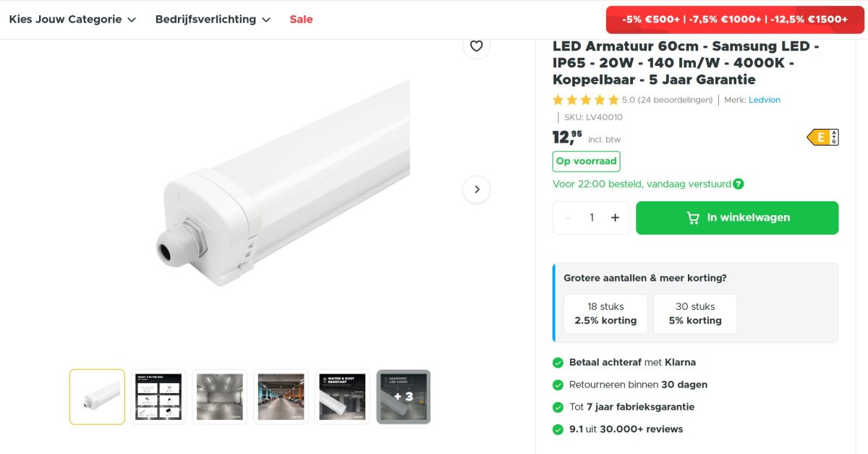Decrease quantity with minus icon

[x=568, y=218]
